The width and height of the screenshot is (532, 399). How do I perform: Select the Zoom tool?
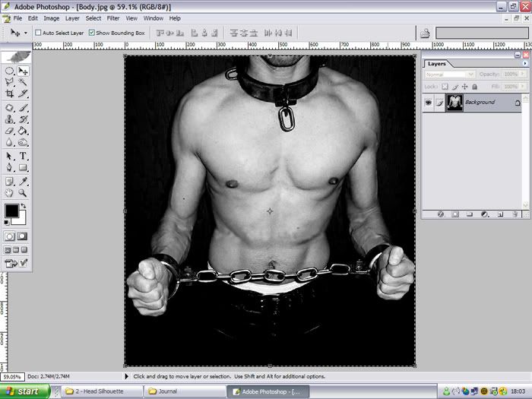click(x=23, y=193)
